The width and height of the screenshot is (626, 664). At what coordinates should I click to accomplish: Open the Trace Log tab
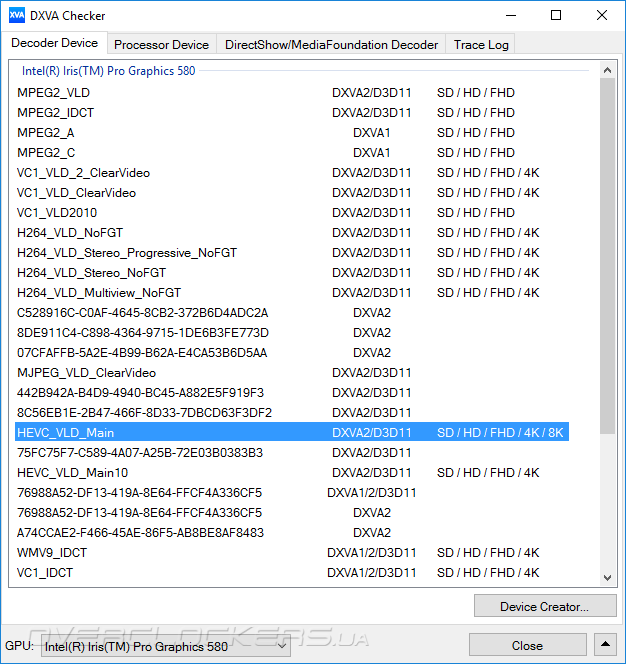coord(481,44)
